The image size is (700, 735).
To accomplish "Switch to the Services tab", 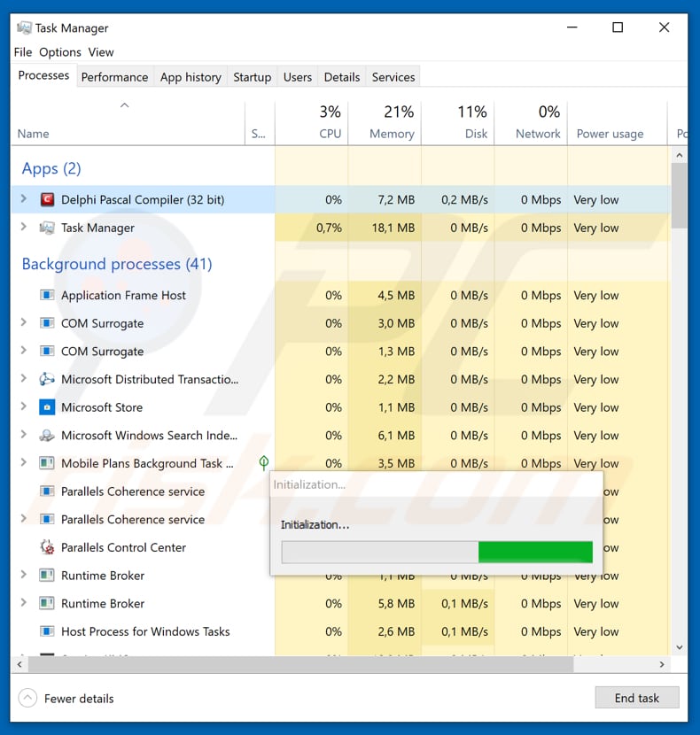I will [x=393, y=77].
